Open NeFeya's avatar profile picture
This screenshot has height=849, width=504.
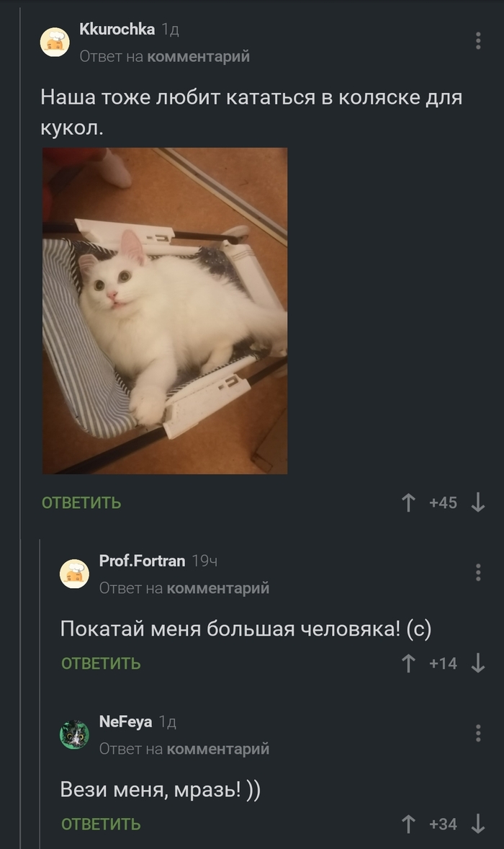74,734
